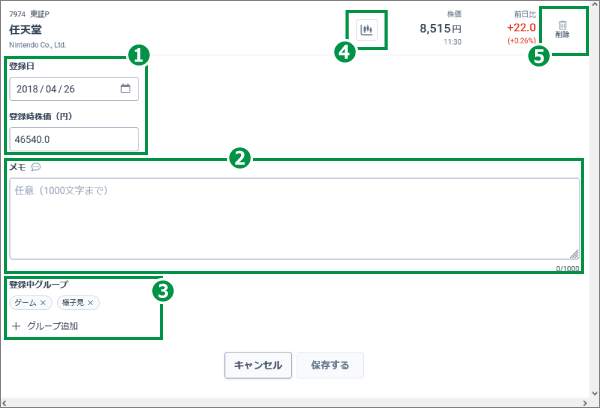Remove the 様子見 group tag via its X

[x=90, y=303]
